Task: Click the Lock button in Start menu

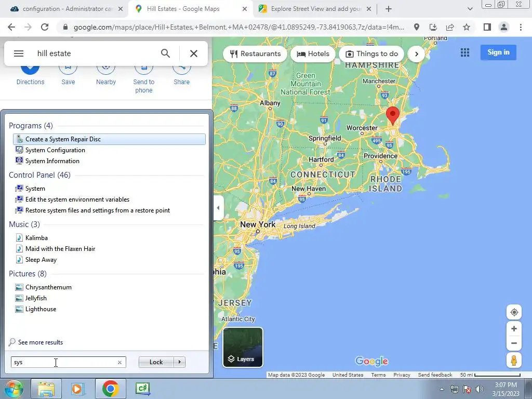Action: point(156,362)
